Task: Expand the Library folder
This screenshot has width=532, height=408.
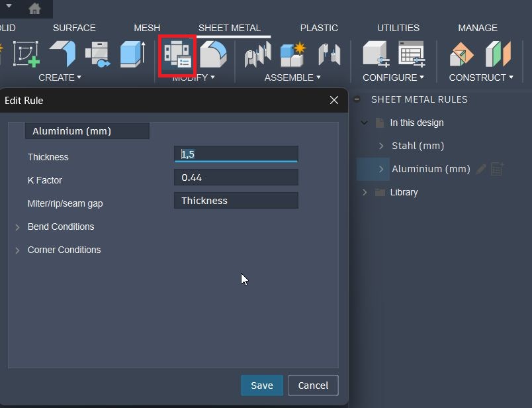Action: 365,192
